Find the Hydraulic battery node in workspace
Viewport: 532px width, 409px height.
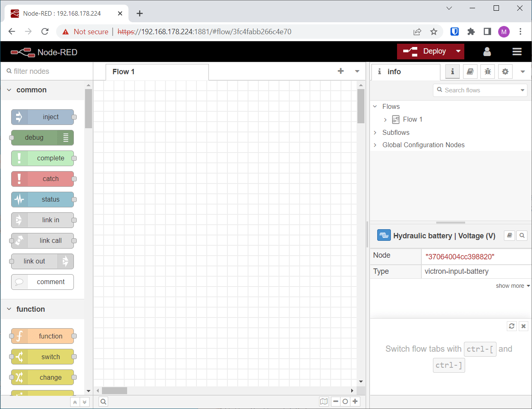(x=522, y=235)
